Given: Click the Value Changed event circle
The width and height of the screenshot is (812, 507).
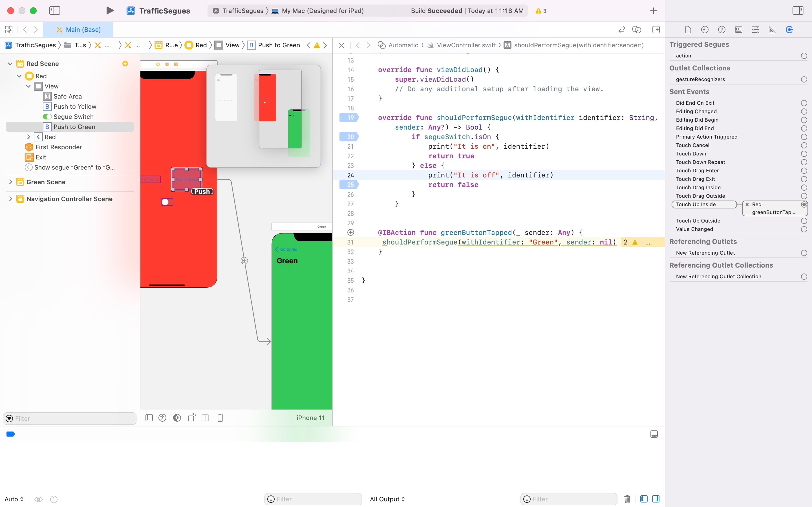Looking at the screenshot, I should [x=804, y=229].
